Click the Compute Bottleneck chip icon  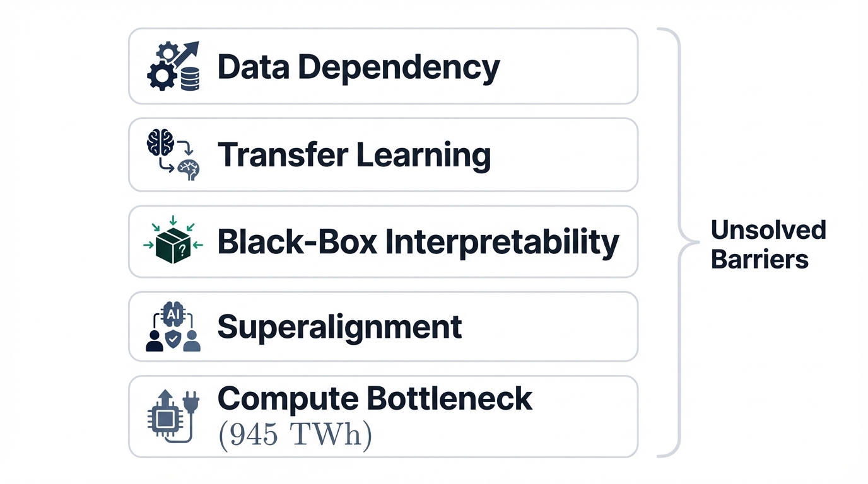165,418
